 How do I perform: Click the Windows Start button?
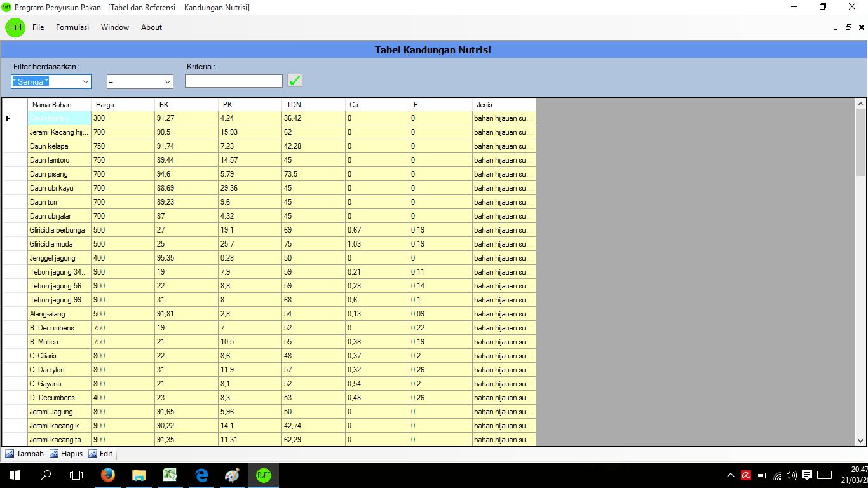pyautogui.click(x=15, y=475)
